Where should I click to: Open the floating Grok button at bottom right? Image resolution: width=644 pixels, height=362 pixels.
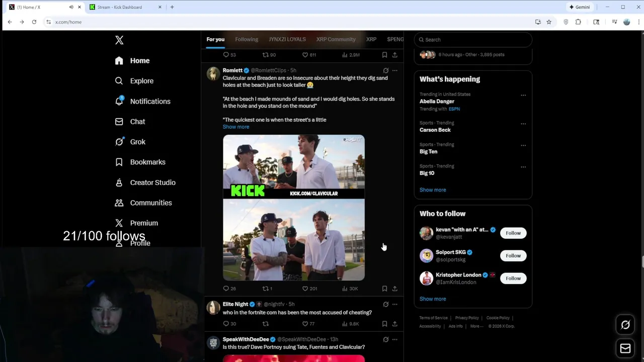(625, 325)
